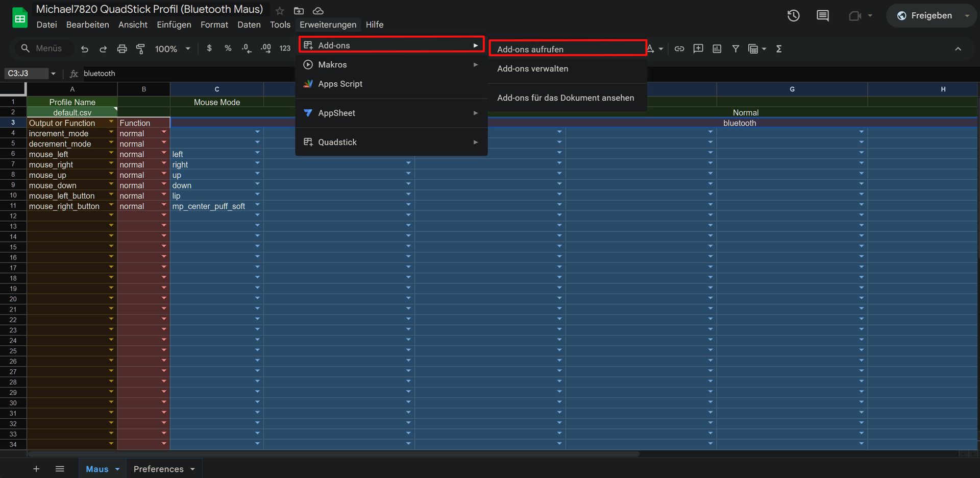Select Add-ons verwalten
The width and height of the screenshot is (980, 478).
pyautogui.click(x=568, y=68)
